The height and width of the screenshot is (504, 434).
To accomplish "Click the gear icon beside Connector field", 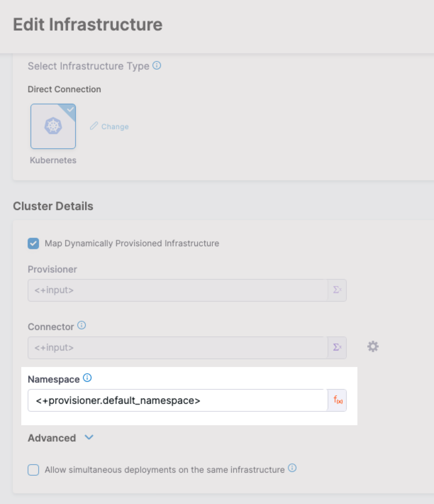I will point(373,346).
